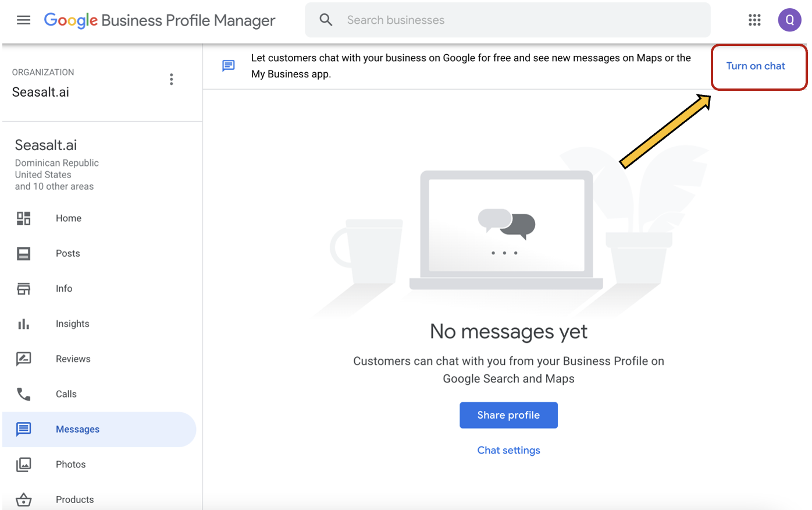Open the hamburger navigation menu

click(23, 19)
